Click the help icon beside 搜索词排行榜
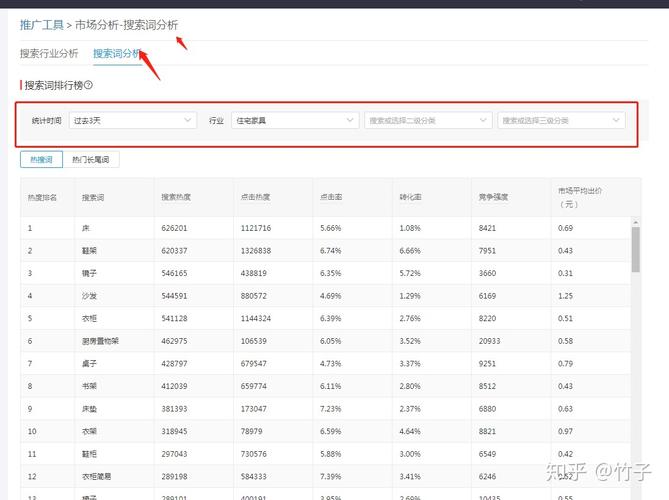The image size is (669, 500). pos(88,85)
